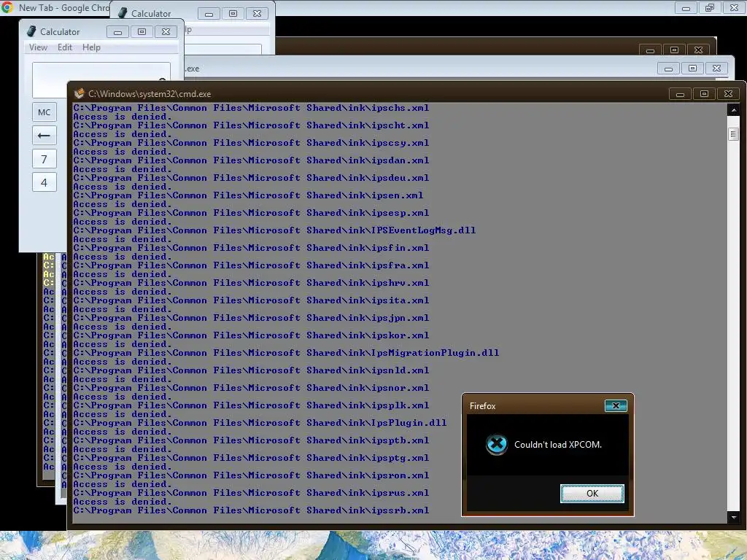Click the ipsdeu.xml path line

251,178
